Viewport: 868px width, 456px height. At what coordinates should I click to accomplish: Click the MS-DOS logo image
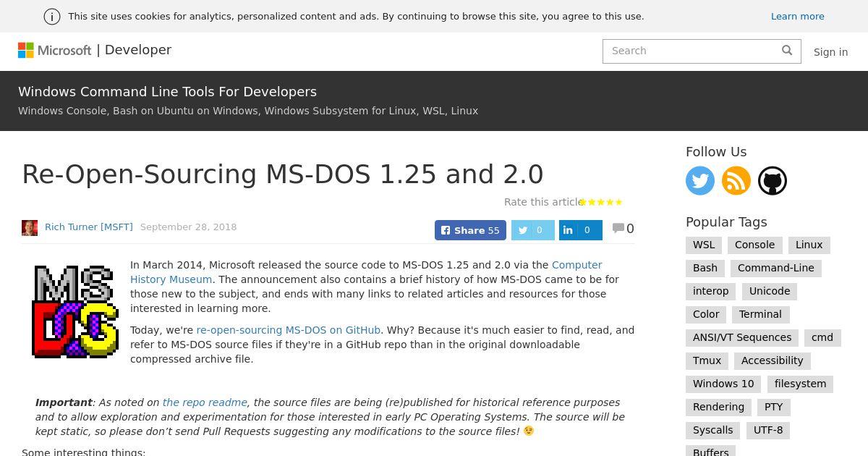[x=76, y=311]
